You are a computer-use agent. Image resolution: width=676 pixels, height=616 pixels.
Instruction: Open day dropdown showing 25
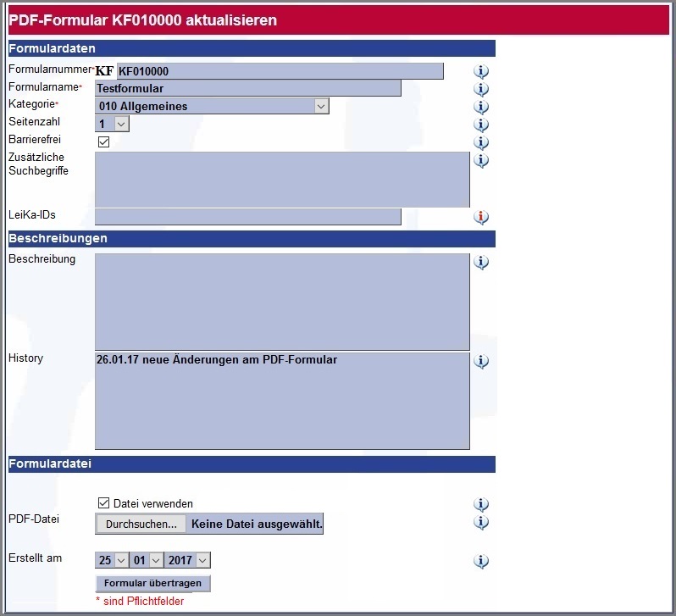112,560
